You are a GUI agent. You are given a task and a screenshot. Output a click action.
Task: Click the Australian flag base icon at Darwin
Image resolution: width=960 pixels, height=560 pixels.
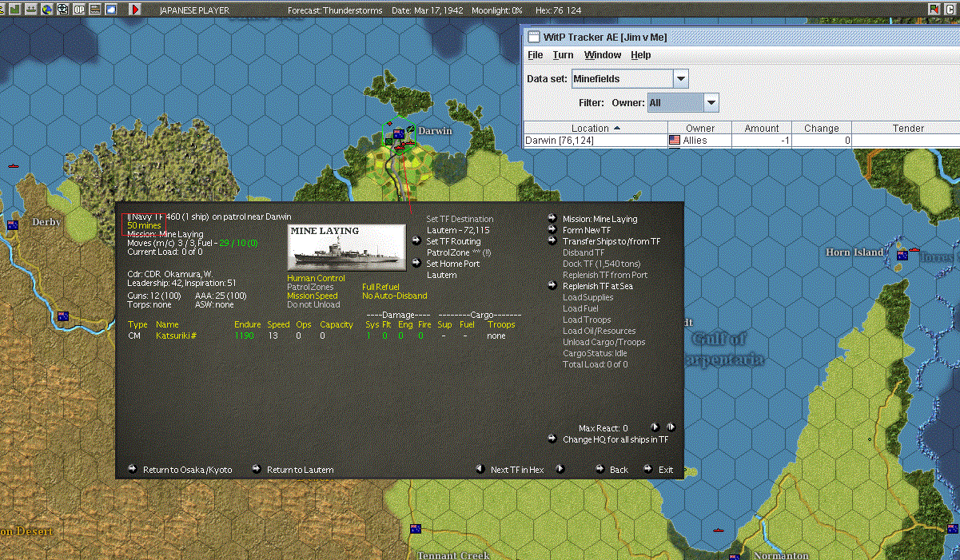[x=398, y=133]
